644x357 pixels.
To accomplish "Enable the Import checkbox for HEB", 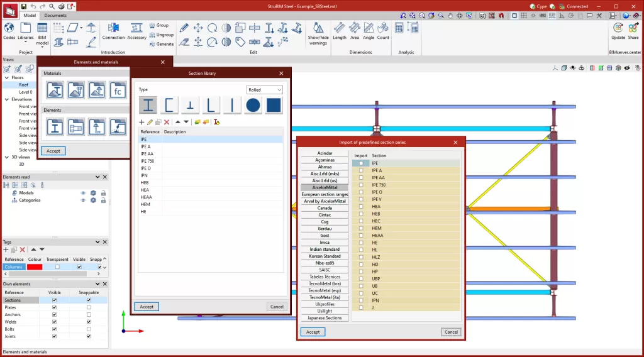I will [361, 214].
